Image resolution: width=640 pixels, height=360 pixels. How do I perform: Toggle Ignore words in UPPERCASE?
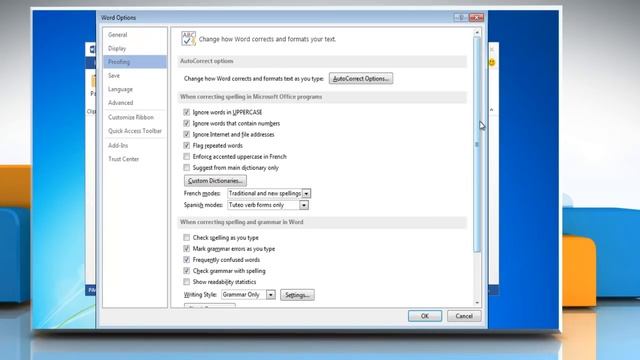tap(187, 112)
